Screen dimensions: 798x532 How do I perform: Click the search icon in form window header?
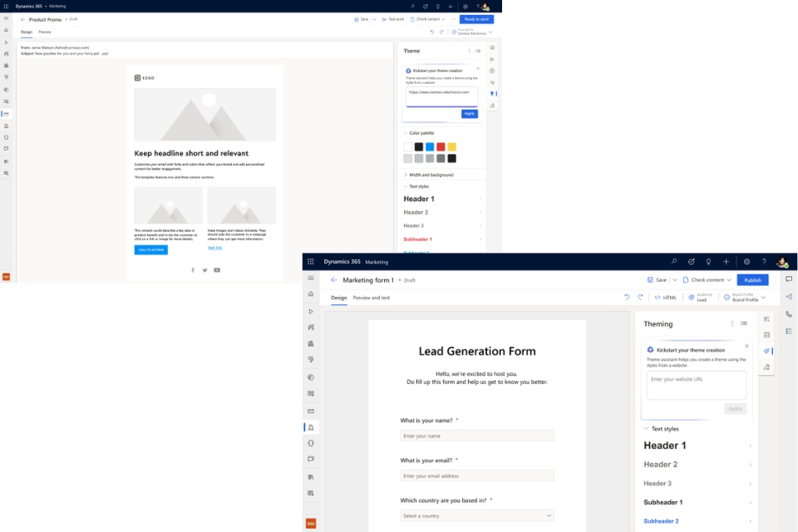point(673,261)
